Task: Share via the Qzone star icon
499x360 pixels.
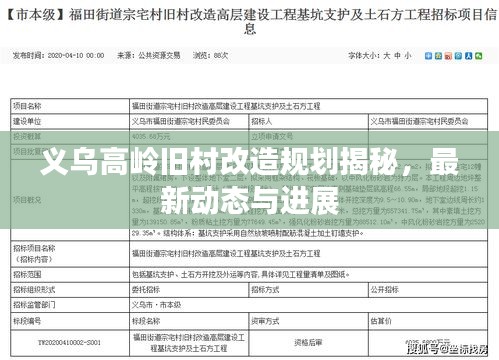Action: pos(438,56)
